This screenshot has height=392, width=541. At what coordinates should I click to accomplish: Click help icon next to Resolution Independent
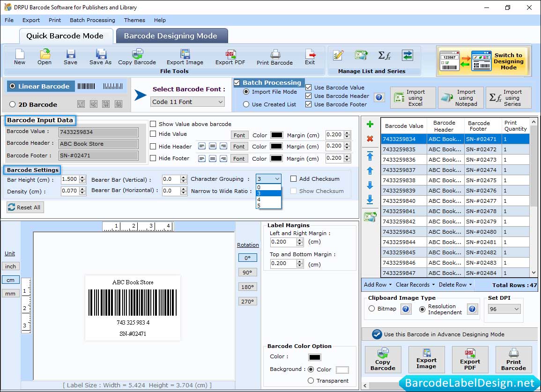472,309
